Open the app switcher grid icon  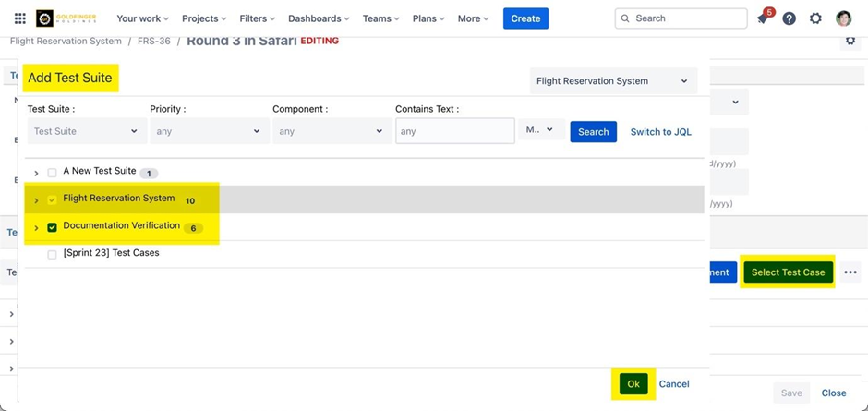19,18
